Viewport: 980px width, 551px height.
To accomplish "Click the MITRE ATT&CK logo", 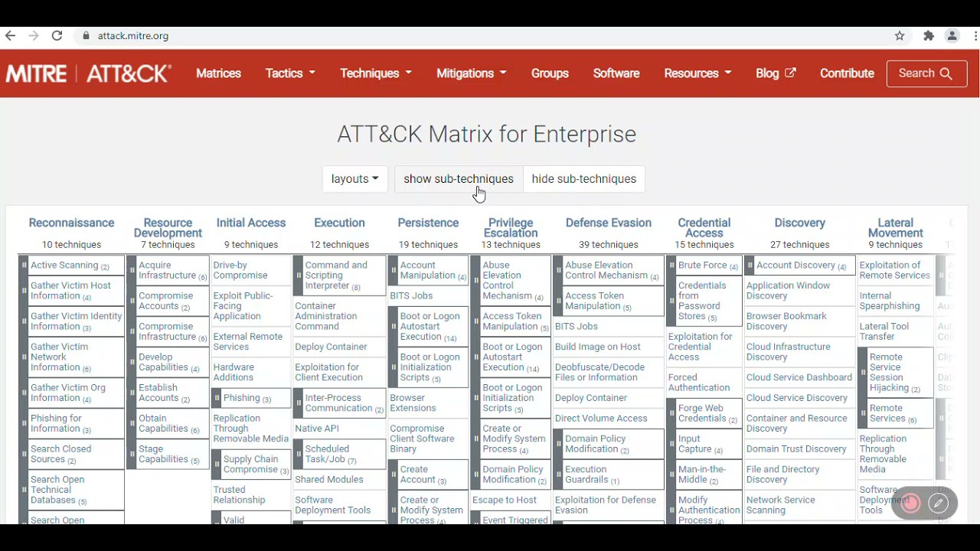I will (89, 73).
